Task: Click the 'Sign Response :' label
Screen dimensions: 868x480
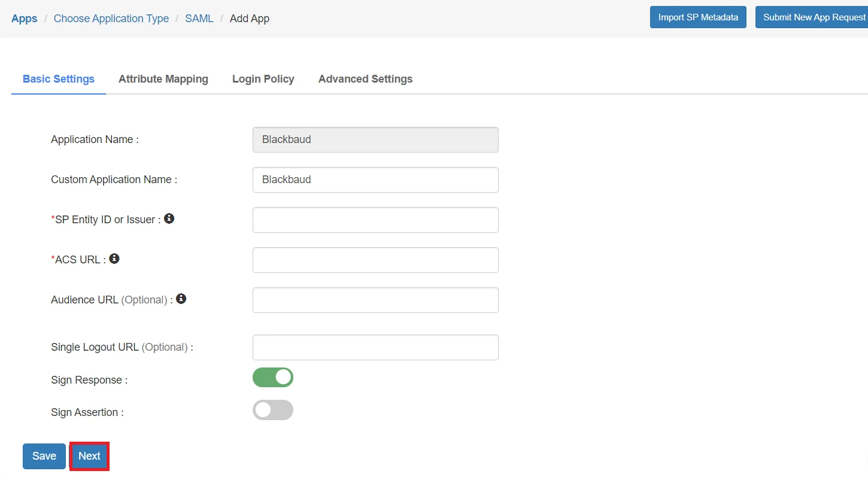Action: [89, 380]
